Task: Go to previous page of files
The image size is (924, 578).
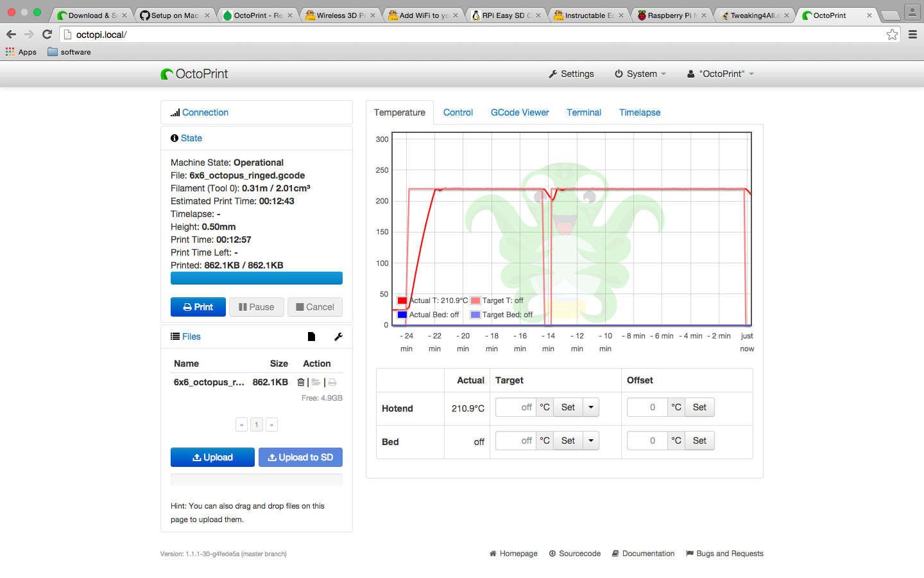Action: click(x=241, y=425)
